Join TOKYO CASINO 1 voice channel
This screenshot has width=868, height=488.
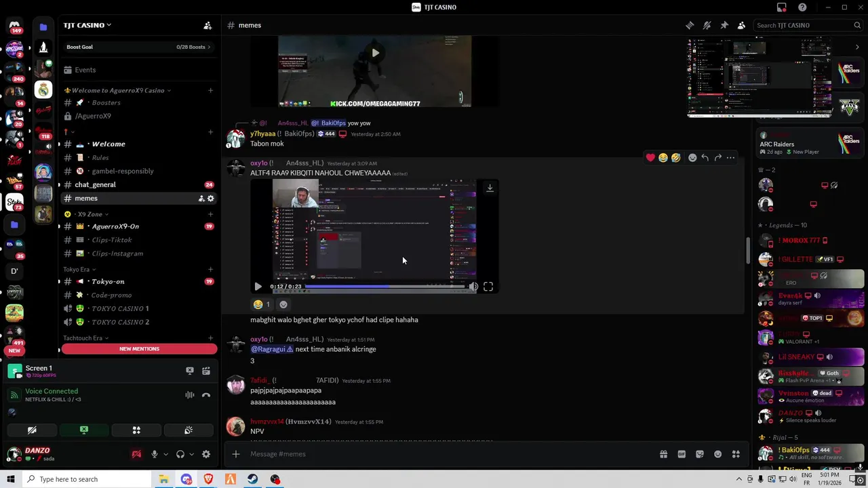pos(138,308)
